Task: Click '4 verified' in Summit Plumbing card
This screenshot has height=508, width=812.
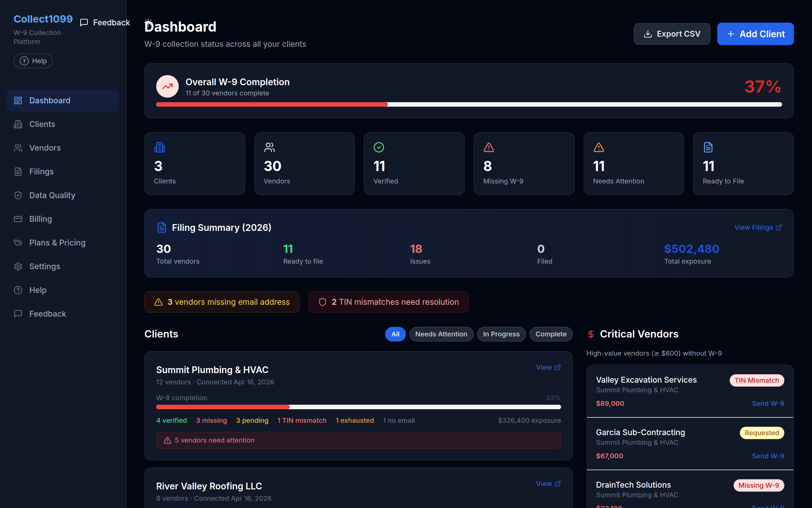Action: pos(171,421)
